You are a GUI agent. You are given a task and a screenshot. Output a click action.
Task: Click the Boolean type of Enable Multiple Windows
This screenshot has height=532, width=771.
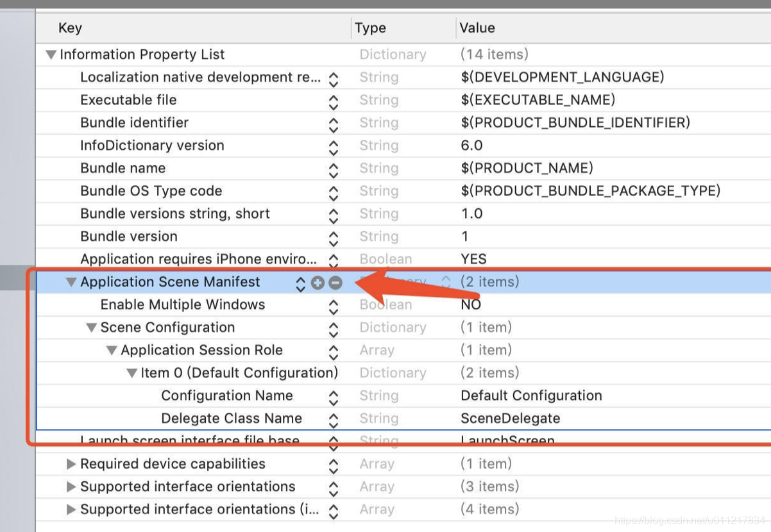[x=385, y=304]
